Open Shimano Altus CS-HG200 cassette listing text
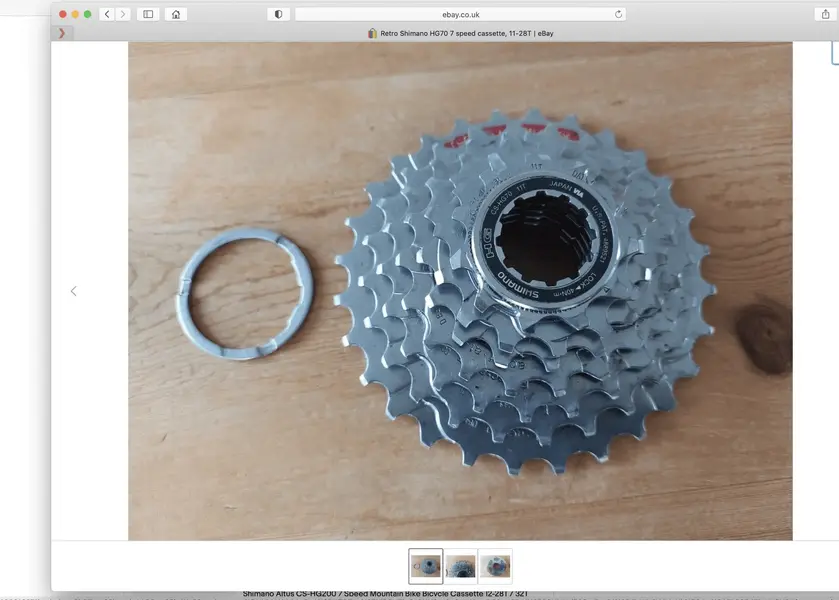Viewport: 839px width, 600px height. point(385,594)
